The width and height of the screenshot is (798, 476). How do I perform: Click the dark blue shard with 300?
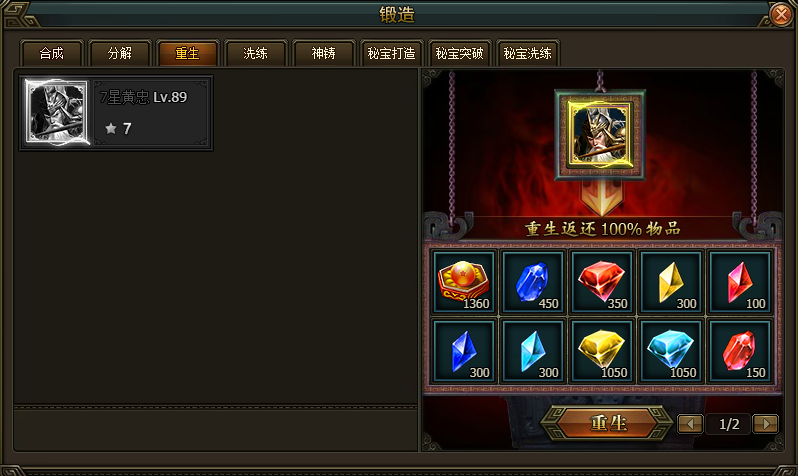[x=463, y=351]
